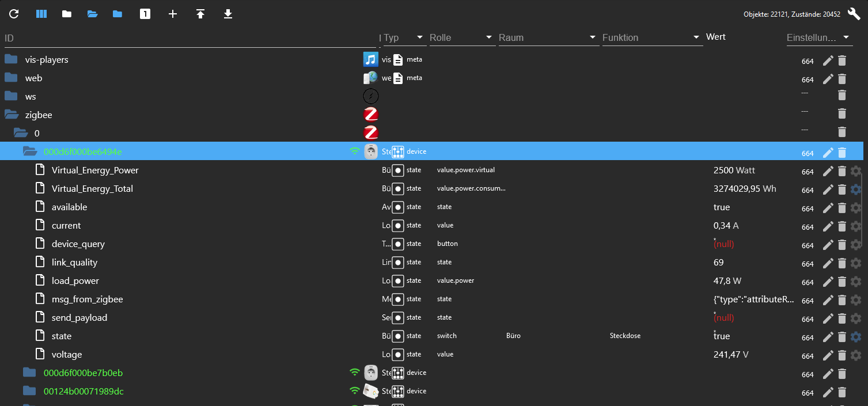
Task: Click the msg_from_zigbee JSON value
Action: pyautogui.click(x=755, y=299)
